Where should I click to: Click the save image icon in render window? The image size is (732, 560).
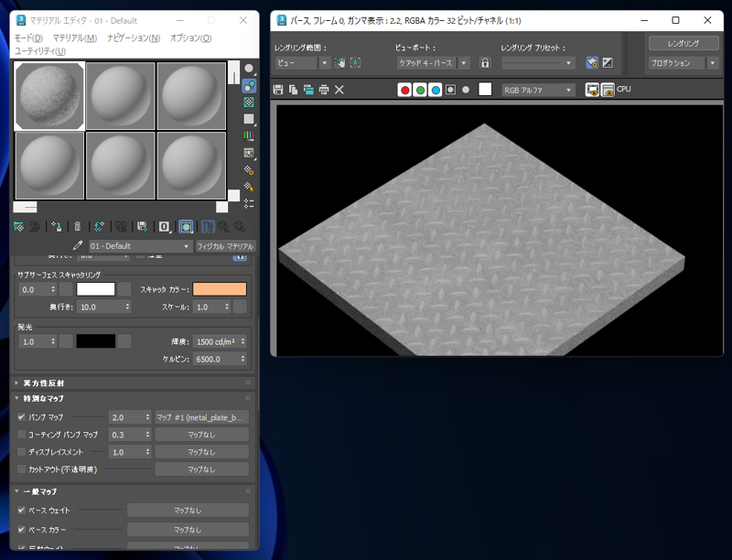point(278,90)
